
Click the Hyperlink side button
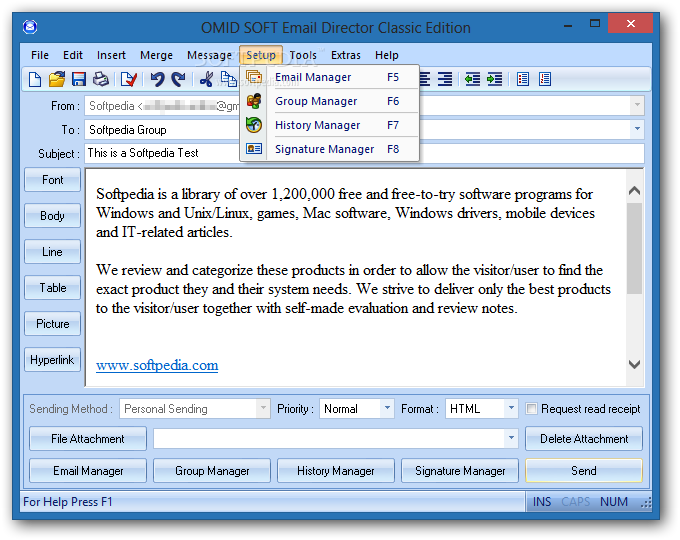(x=52, y=360)
